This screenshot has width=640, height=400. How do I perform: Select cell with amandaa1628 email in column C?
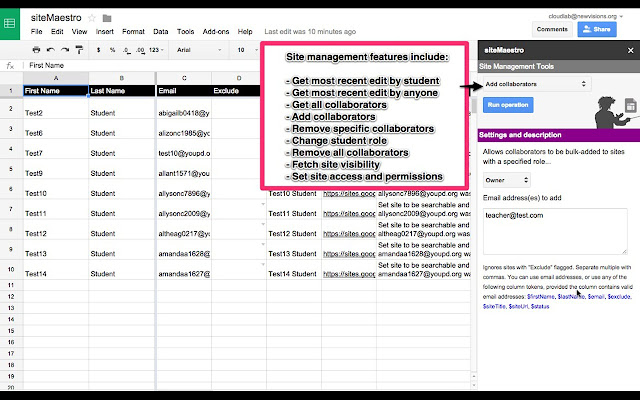(184, 249)
